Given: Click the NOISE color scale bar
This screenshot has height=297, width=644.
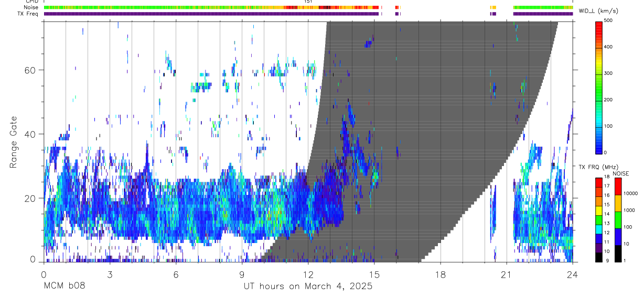Looking at the screenshot, I should click(618, 219).
